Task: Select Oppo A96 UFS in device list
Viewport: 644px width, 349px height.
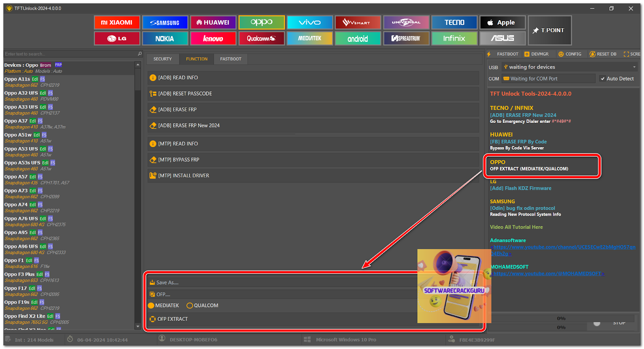Action: 69,249
